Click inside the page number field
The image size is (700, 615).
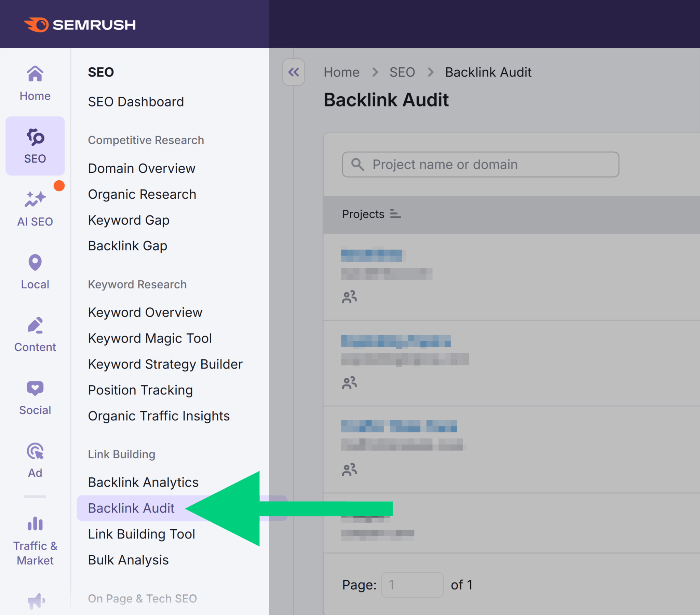(412, 585)
